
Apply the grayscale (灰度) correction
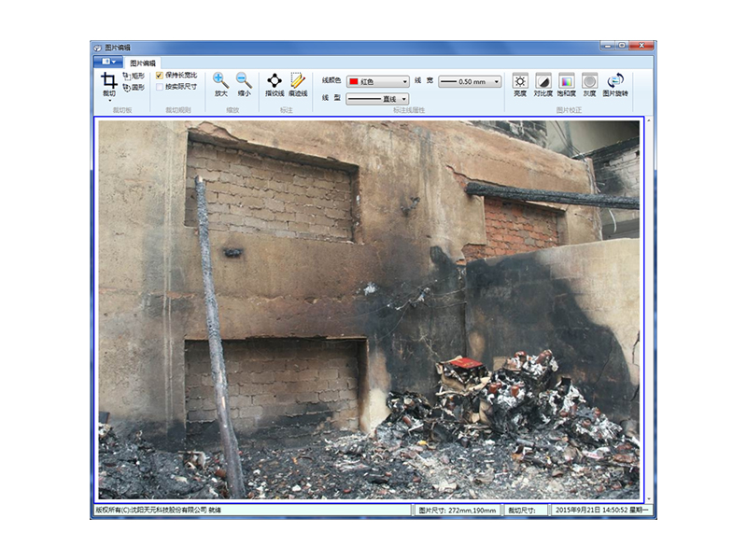click(x=589, y=84)
